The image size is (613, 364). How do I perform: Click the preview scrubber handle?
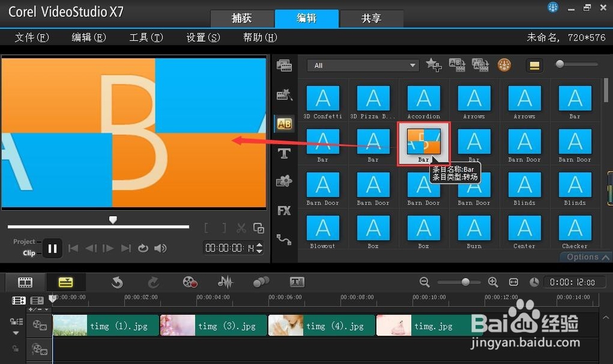click(113, 220)
